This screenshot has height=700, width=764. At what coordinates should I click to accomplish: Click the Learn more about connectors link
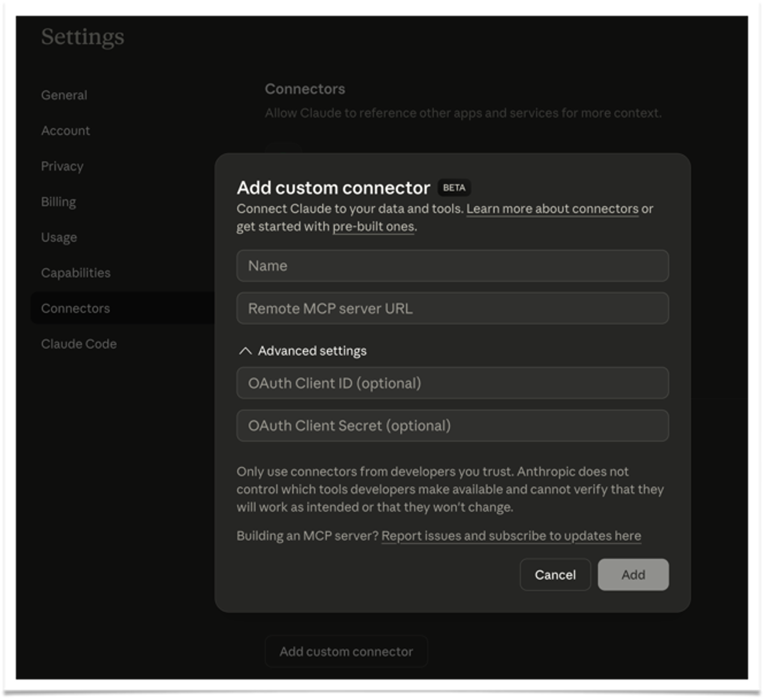click(x=553, y=209)
